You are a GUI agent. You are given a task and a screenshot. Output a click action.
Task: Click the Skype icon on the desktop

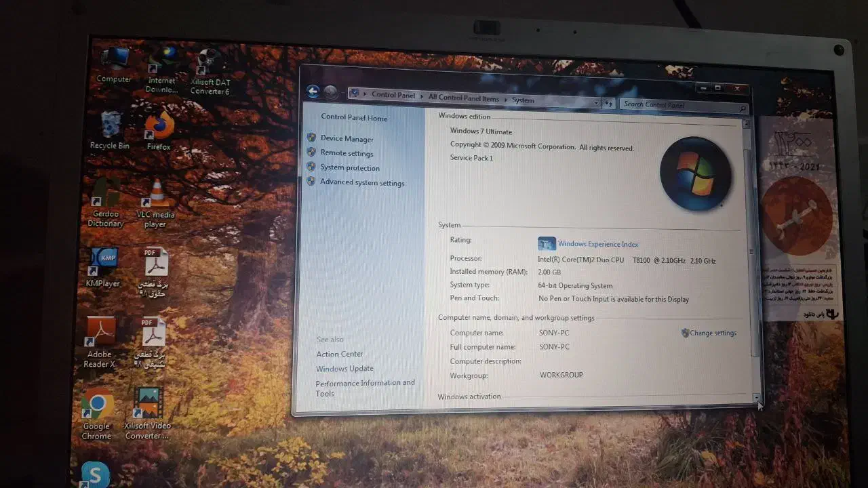click(x=95, y=474)
